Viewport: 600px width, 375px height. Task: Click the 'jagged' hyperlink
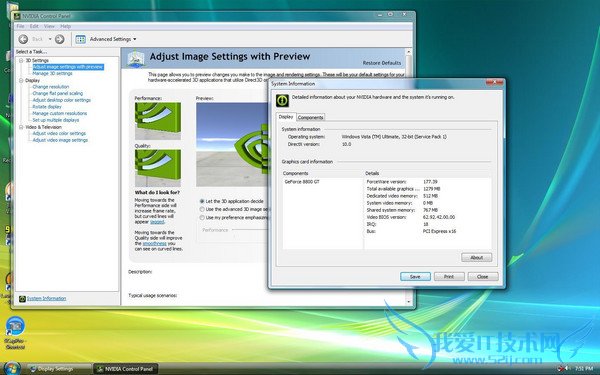[x=157, y=222]
